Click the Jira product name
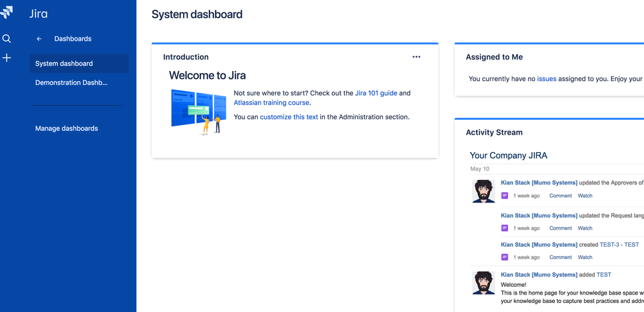 pos(38,14)
